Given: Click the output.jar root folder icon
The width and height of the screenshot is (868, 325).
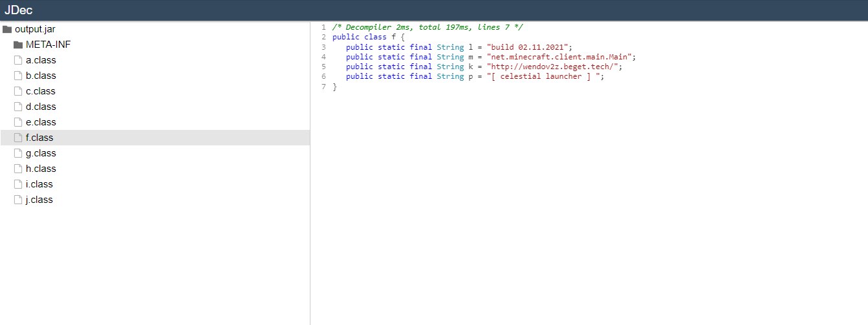Looking at the screenshot, I should pyautogui.click(x=8, y=29).
